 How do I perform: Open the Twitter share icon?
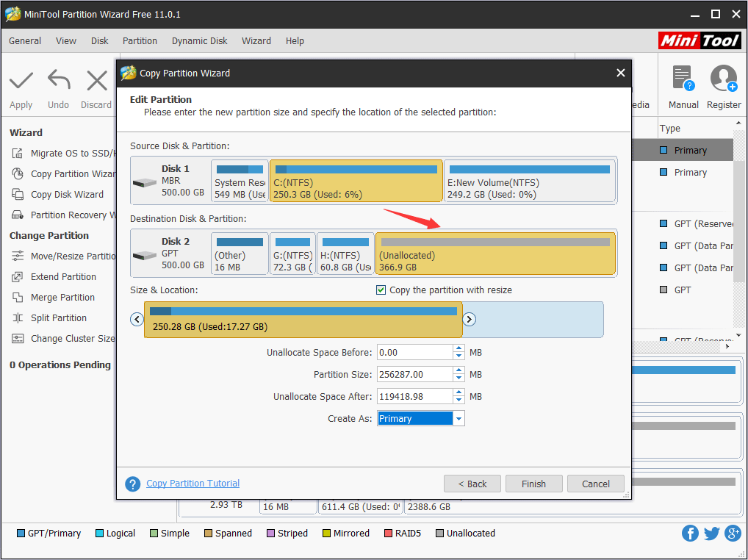(x=711, y=534)
